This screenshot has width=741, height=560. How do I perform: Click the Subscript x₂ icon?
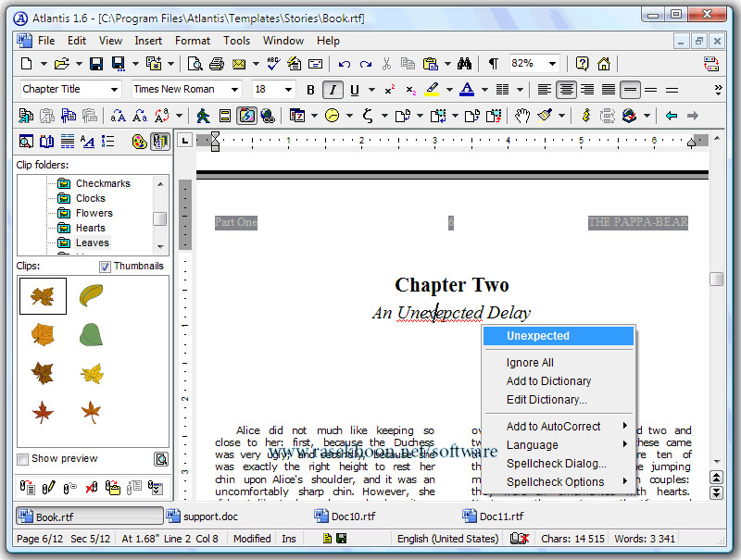click(410, 89)
